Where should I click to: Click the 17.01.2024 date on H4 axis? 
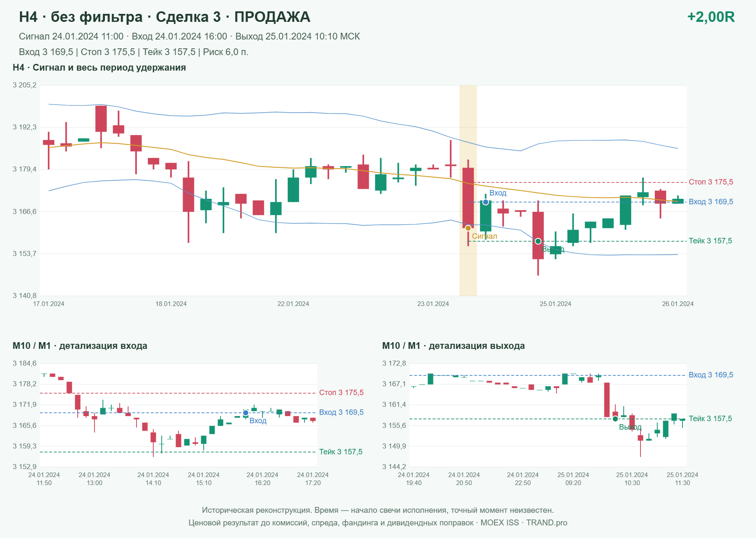click(49, 304)
